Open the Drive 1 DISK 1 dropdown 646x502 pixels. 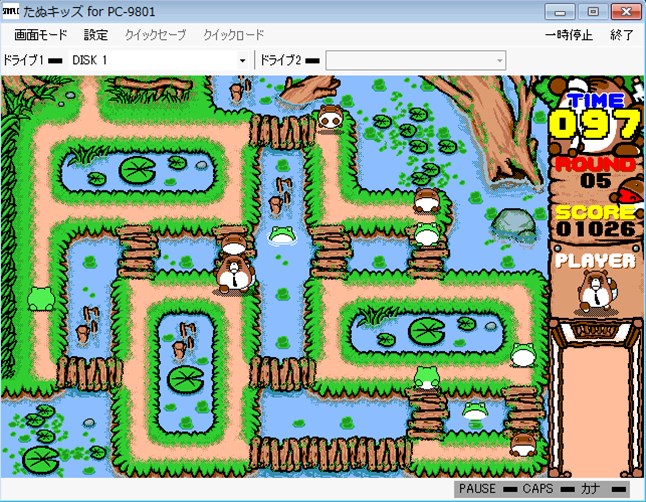(158, 61)
